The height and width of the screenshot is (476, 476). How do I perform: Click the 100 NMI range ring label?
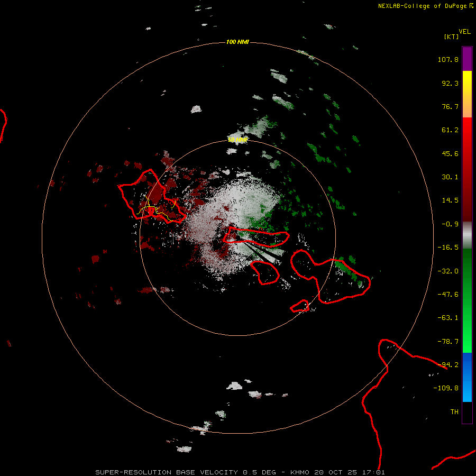[237, 42]
